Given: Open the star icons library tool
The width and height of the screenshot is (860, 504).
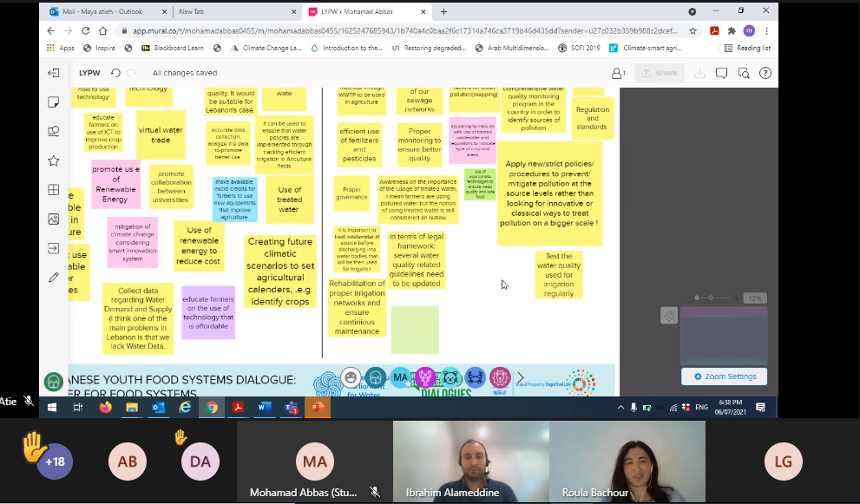Looking at the screenshot, I should (x=53, y=160).
